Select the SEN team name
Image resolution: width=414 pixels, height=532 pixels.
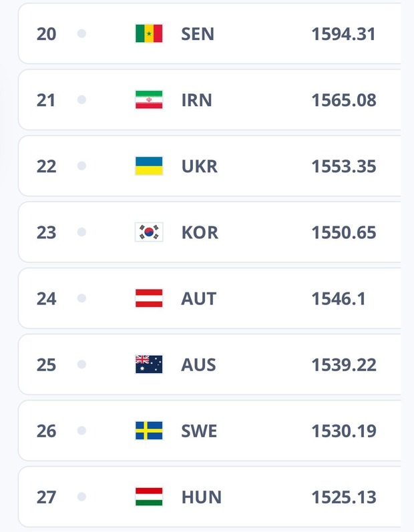pyautogui.click(x=198, y=34)
